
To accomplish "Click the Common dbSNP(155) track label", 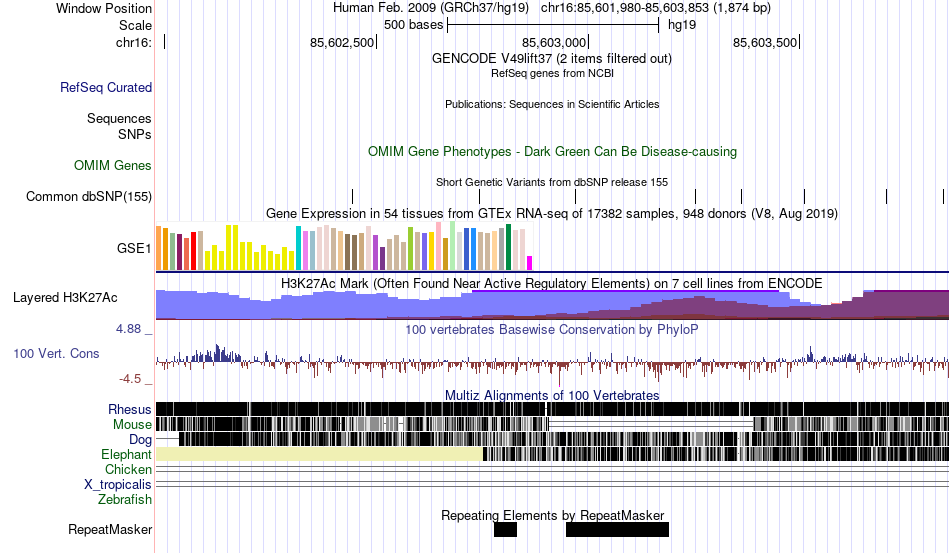I will click(x=88, y=196).
